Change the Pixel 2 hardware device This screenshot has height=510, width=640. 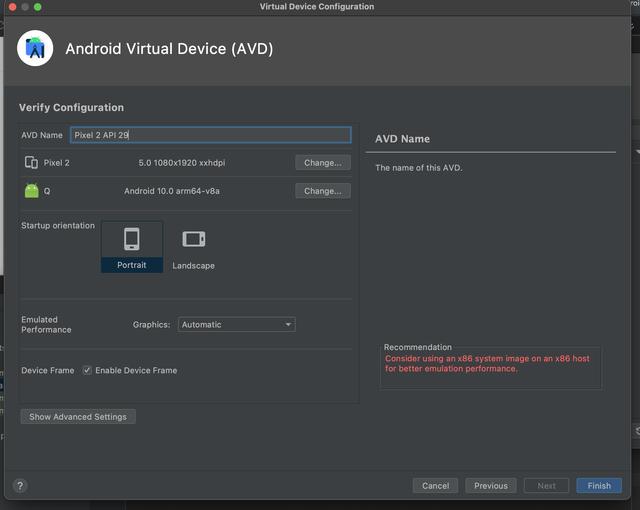point(322,162)
